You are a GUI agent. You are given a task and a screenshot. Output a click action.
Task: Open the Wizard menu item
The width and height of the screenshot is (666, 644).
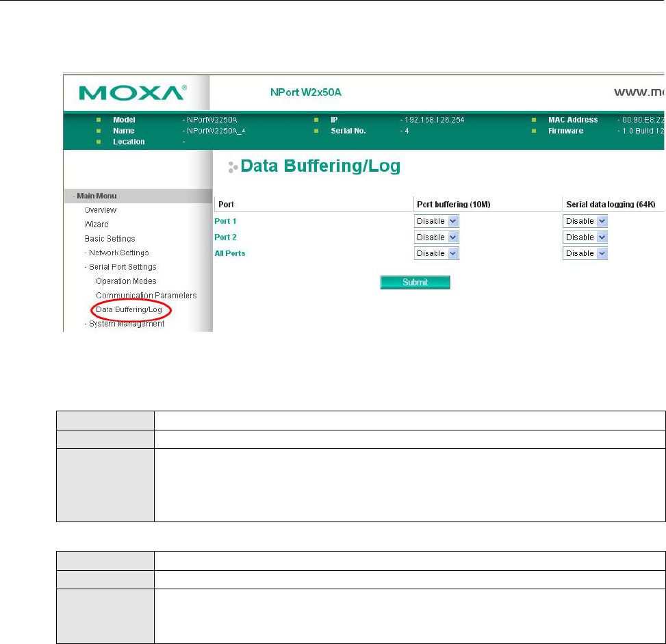pos(97,224)
